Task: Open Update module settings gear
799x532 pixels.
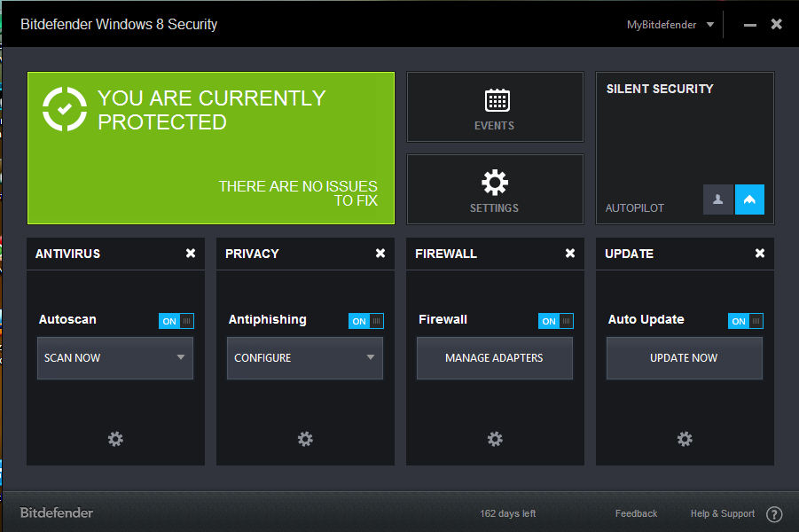Action: tap(685, 439)
